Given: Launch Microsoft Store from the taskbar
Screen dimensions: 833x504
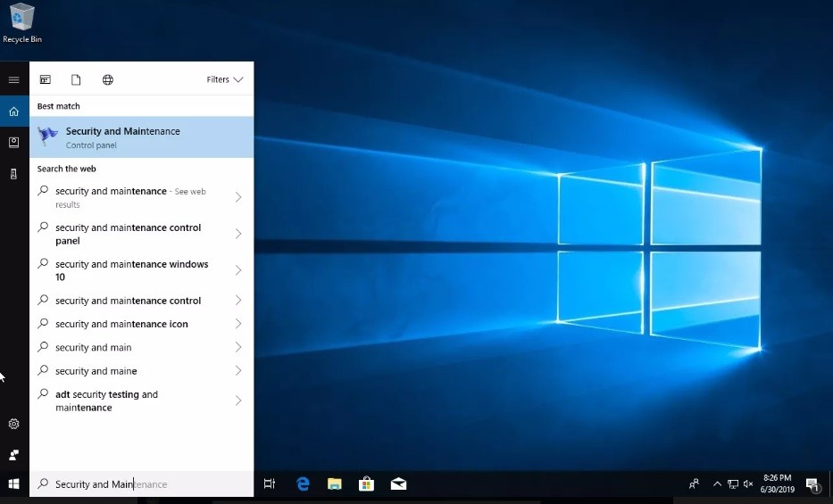Looking at the screenshot, I should coord(366,483).
